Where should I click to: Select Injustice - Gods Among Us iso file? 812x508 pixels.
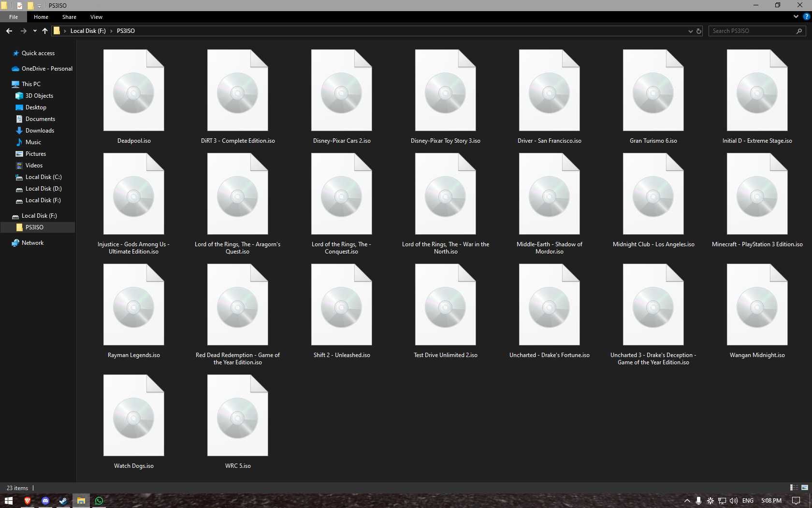[133, 194]
